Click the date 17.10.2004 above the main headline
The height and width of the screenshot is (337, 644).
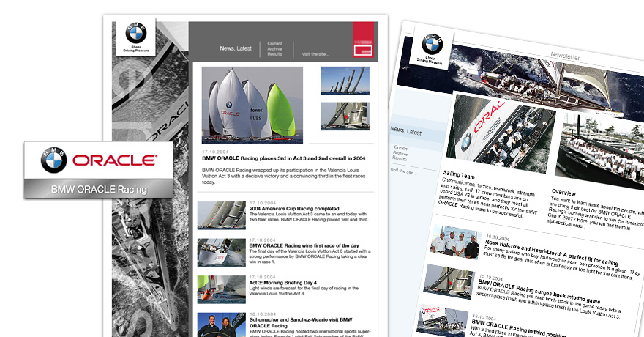[215, 152]
